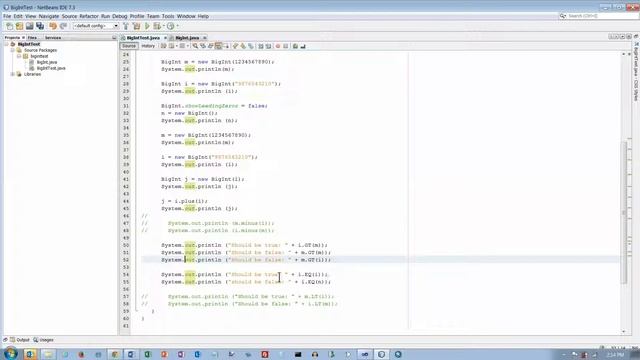Select BigInt.java in project tree
The image size is (640, 360).
point(47,62)
